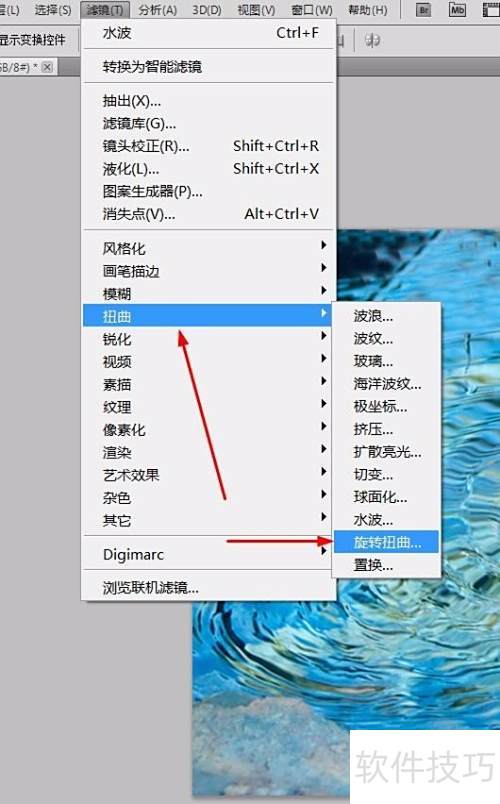The height and width of the screenshot is (804, 500).
Task: Open the 3D(D) menu
Action: tap(207, 10)
